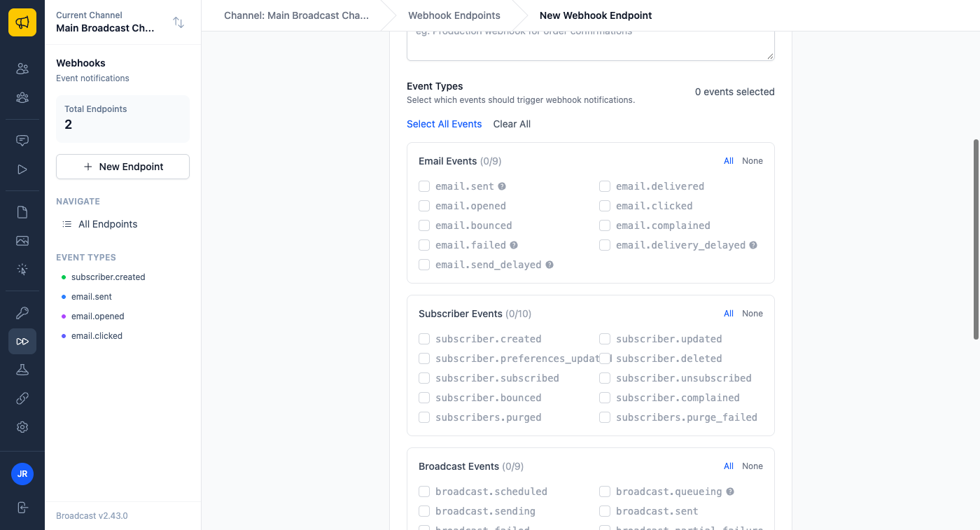Open the Subscribers icon in the sidebar
This screenshot has width=980, height=530.
click(x=22, y=69)
